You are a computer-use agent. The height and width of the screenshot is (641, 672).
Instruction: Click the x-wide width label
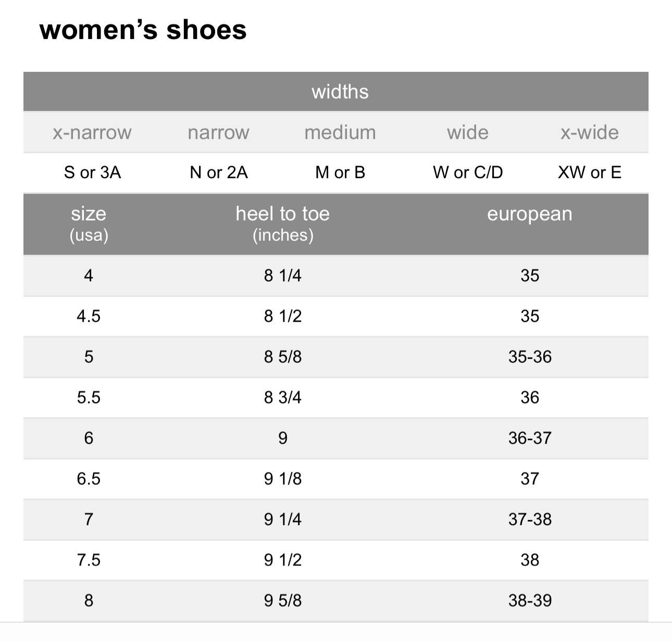[x=589, y=132]
